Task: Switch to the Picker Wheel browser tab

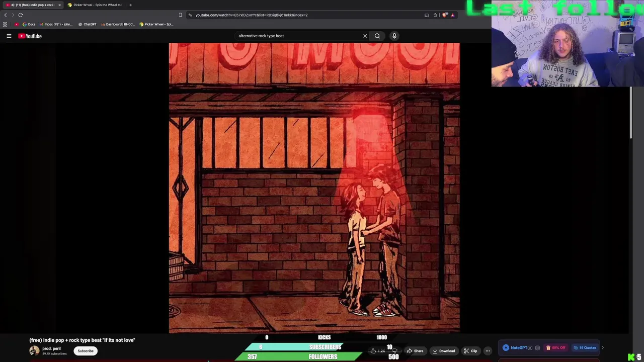Action: point(96,5)
